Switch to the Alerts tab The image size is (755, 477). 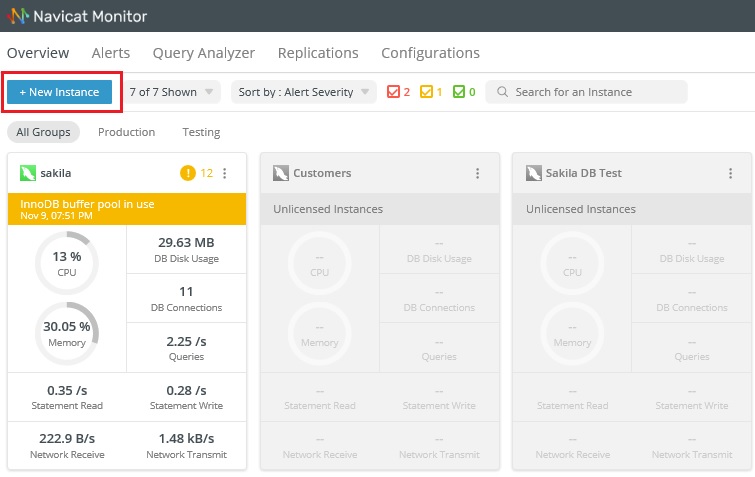click(x=111, y=53)
